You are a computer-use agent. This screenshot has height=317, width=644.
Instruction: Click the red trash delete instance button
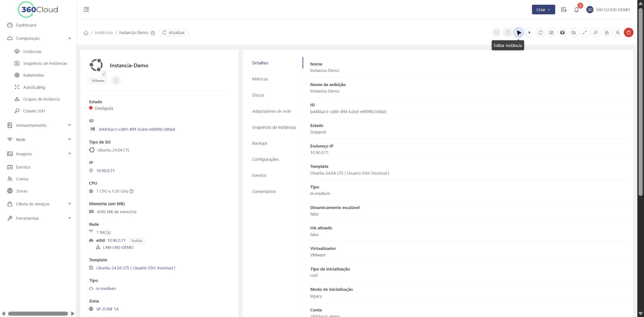(629, 33)
